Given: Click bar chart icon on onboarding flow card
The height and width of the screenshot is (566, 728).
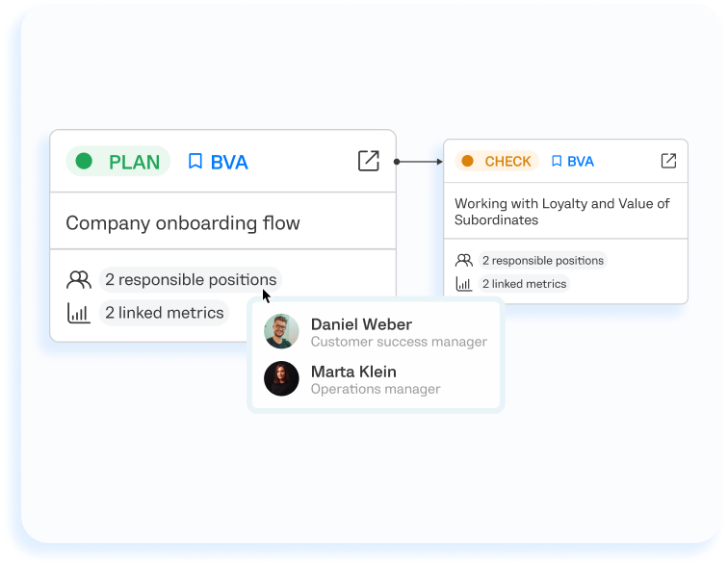Looking at the screenshot, I should (78, 313).
